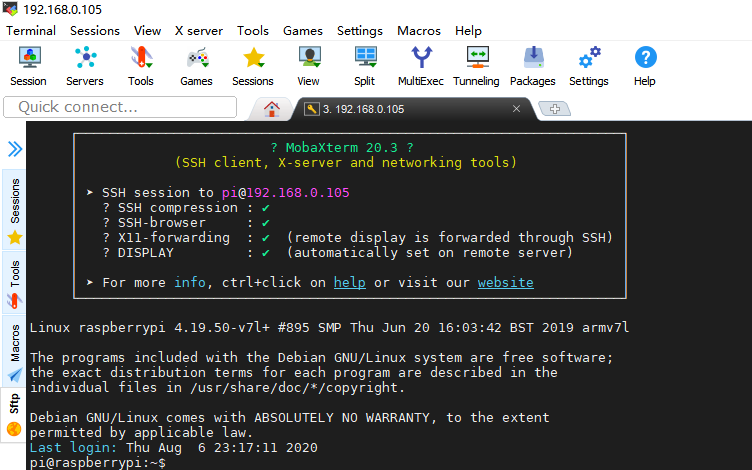Focus the Quick connect input field
This screenshot has height=470, width=752.
[120, 107]
